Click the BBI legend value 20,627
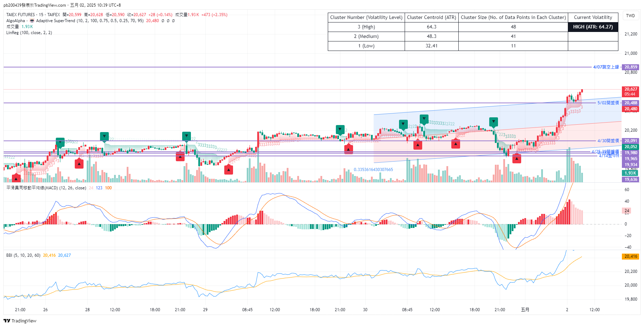This screenshot has height=327, width=644. point(64,255)
